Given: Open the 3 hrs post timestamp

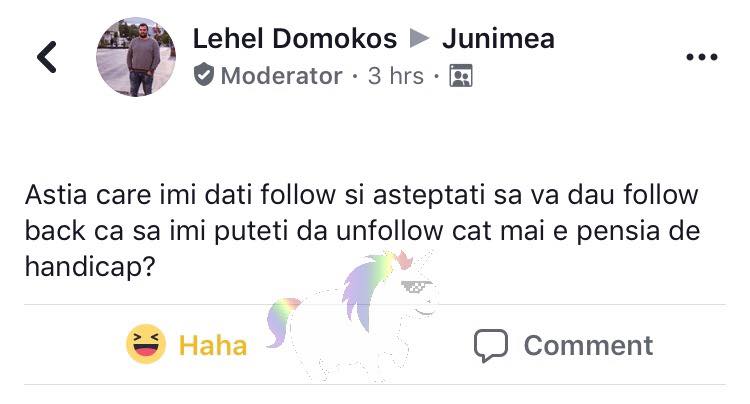Looking at the screenshot, I should click(396, 76).
